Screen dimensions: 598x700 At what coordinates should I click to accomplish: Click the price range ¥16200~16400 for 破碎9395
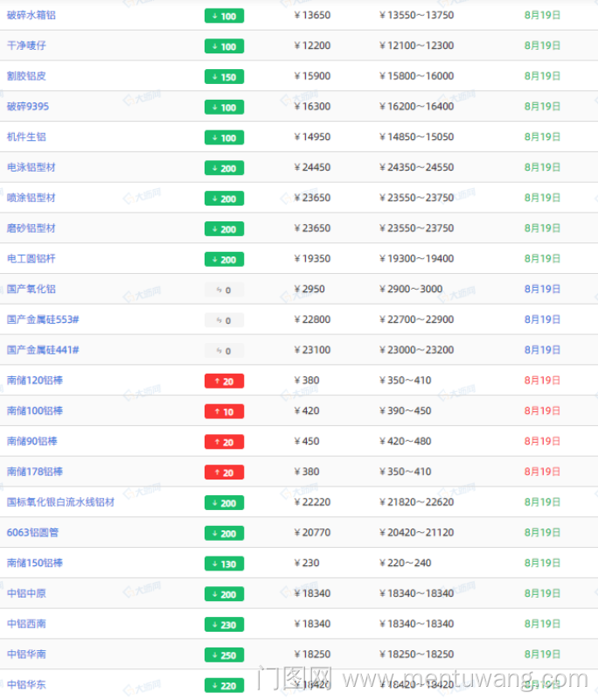[416, 107]
